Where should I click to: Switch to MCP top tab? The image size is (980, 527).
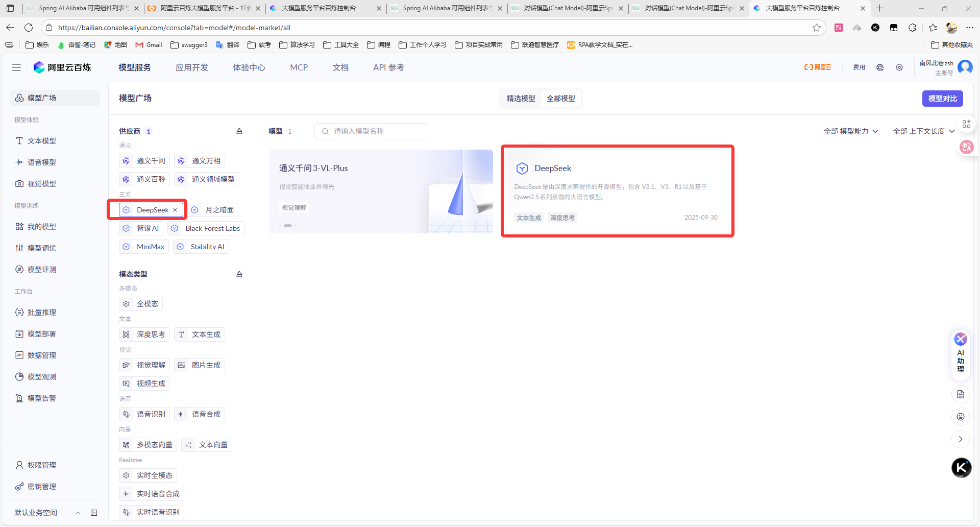tap(299, 67)
